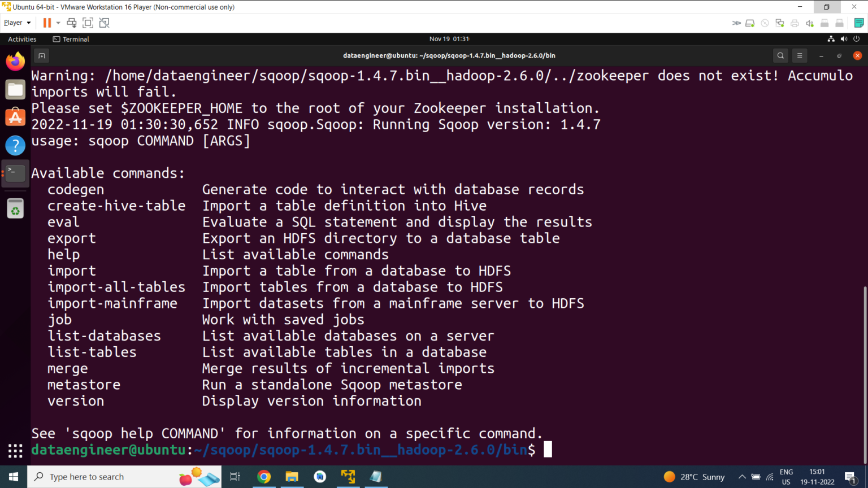This screenshot has width=868, height=488.
Task: Send Ctrl+Alt+Del to the virtual machine
Action: click(x=72, y=23)
